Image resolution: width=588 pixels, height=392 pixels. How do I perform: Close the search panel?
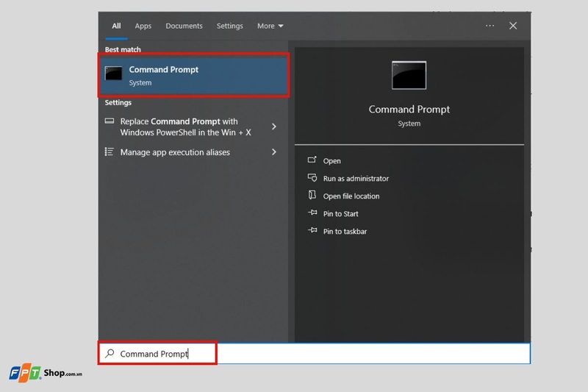pos(513,26)
